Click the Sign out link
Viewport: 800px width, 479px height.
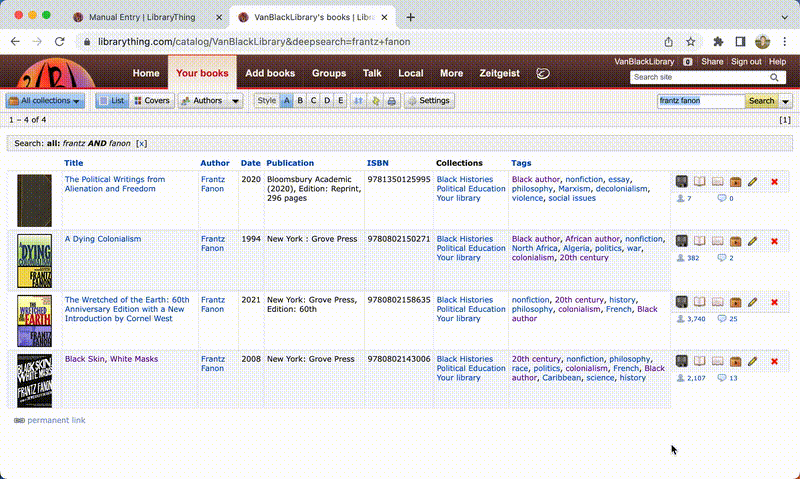click(x=746, y=62)
